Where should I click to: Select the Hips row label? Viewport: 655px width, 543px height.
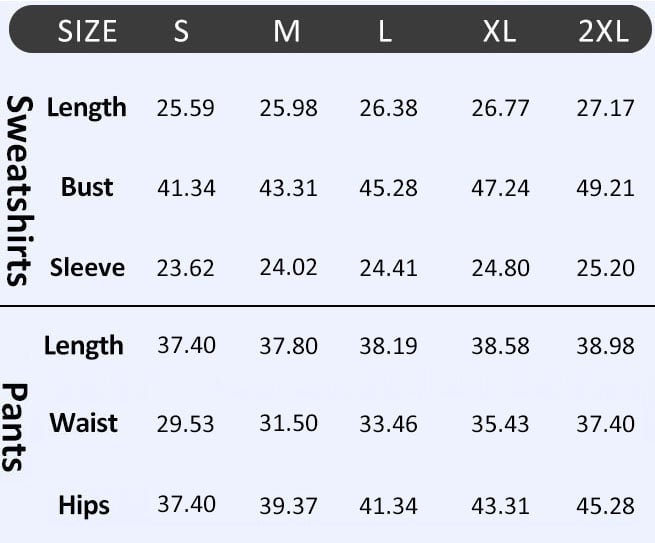pyautogui.click(x=84, y=505)
